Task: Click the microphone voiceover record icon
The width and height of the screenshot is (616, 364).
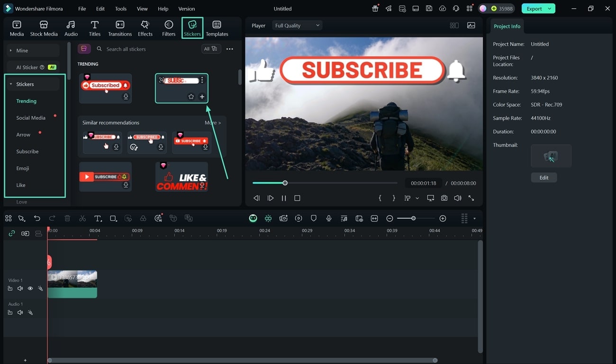Action: pos(329,218)
